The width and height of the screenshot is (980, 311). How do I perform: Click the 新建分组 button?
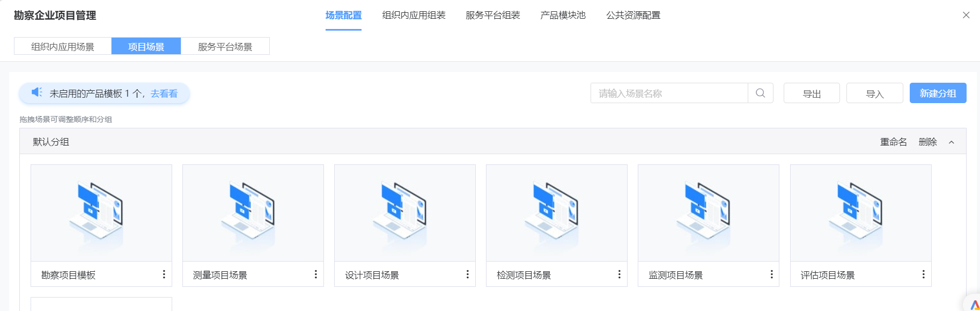click(x=938, y=93)
